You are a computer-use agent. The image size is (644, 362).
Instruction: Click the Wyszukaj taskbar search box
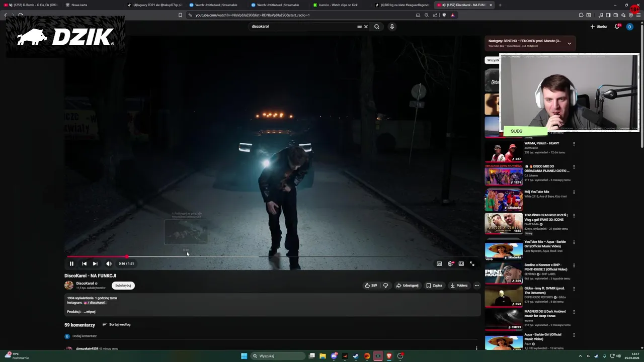[278, 356]
